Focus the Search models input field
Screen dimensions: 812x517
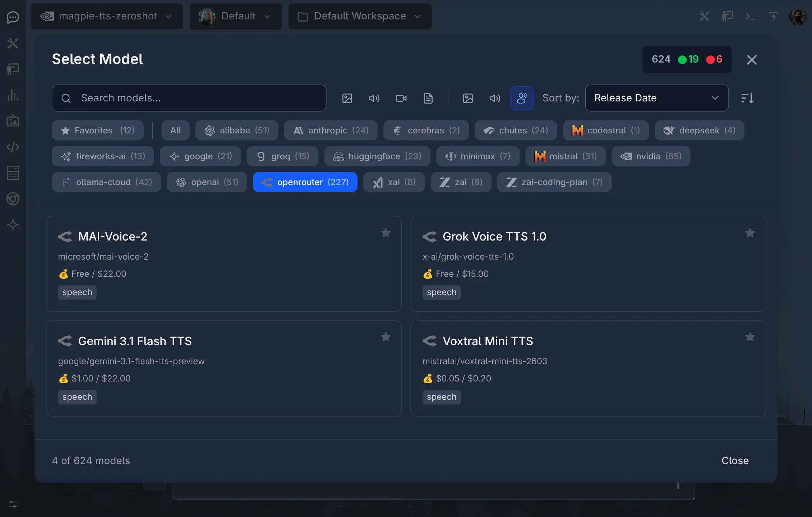[x=189, y=98]
